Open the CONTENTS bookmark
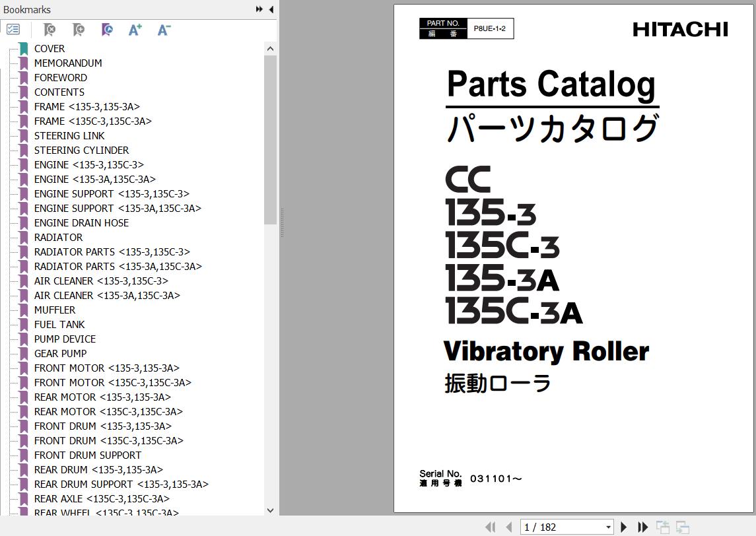 pos(59,92)
